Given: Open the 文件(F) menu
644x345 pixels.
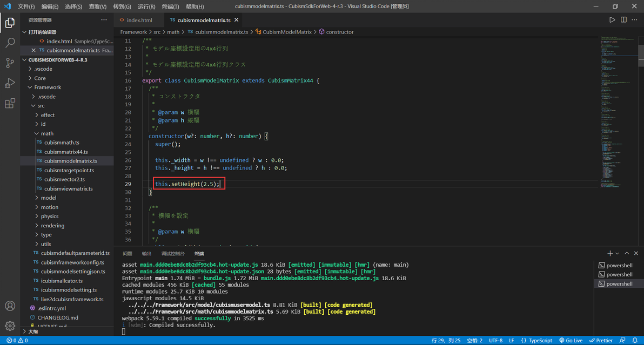Looking at the screenshot, I should tap(26, 6).
